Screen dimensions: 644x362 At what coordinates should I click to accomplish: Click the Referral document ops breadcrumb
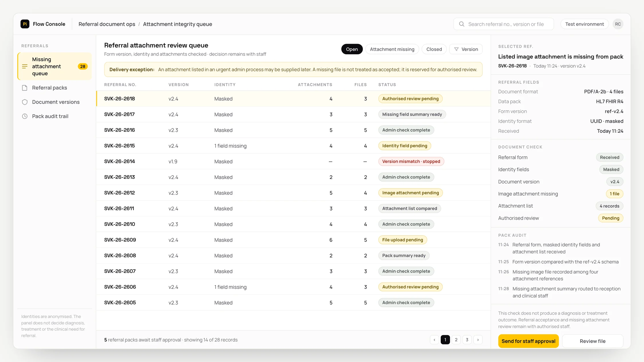tap(107, 24)
